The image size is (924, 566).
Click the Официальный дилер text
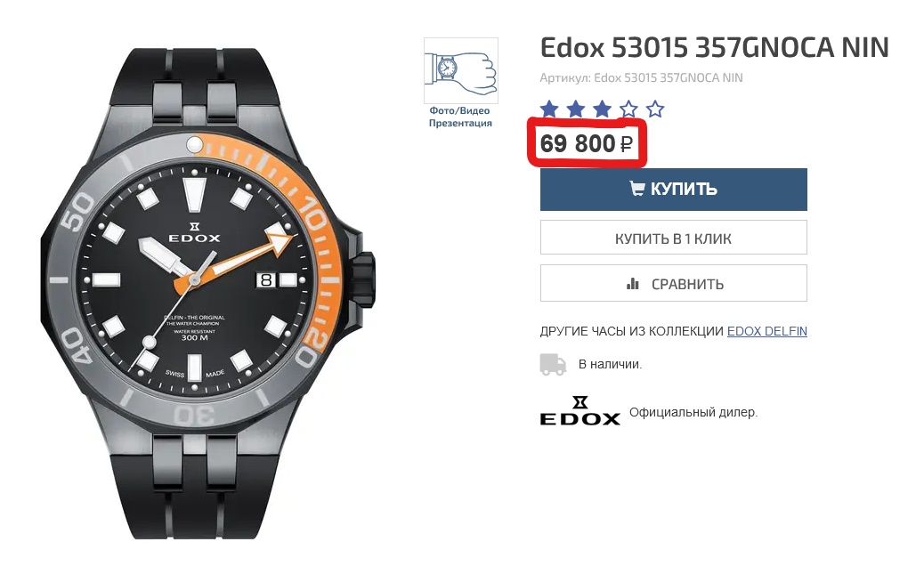click(x=693, y=412)
